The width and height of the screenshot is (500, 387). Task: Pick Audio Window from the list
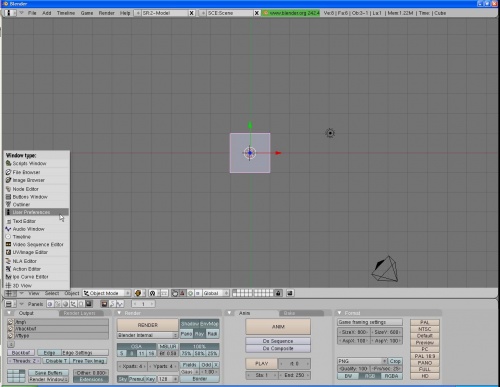click(x=37, y=229)
